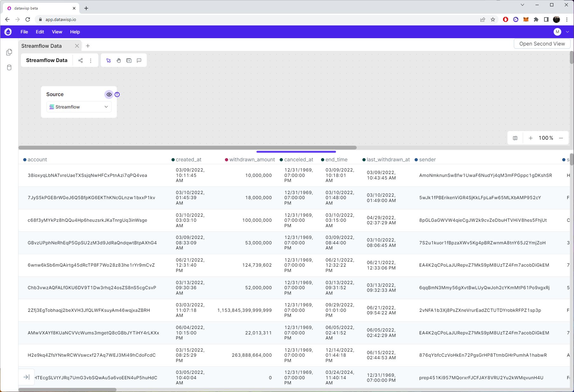574x392 pixels.
Task: Open the Edit menu
Action: tap(40, 32)
